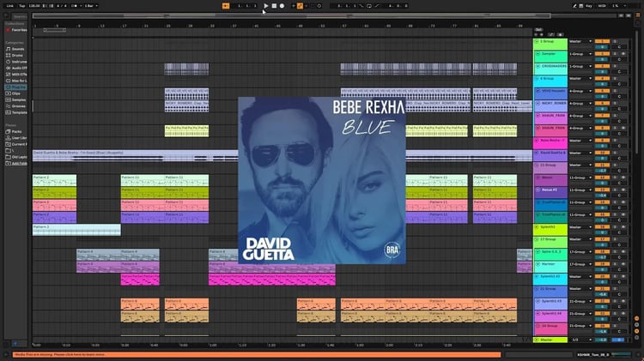Open Sylenth1 track output routing dropdown
The image size is (644, 361).
pyautogui.click(x=580, y=227)
